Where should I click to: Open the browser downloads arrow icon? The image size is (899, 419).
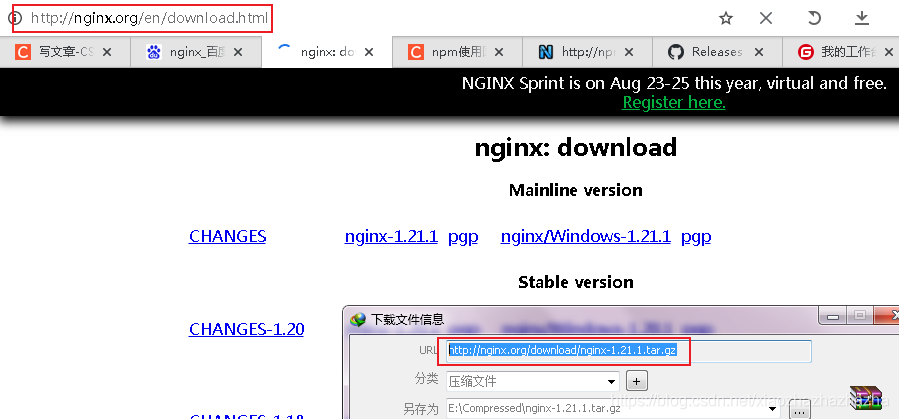pyautogui.click(x=862, y=18)
